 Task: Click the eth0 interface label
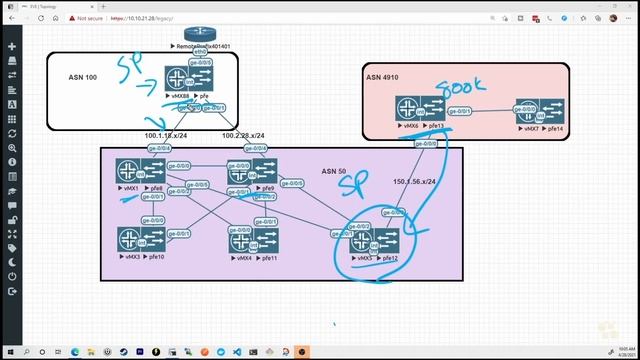(x=200, y=52)
